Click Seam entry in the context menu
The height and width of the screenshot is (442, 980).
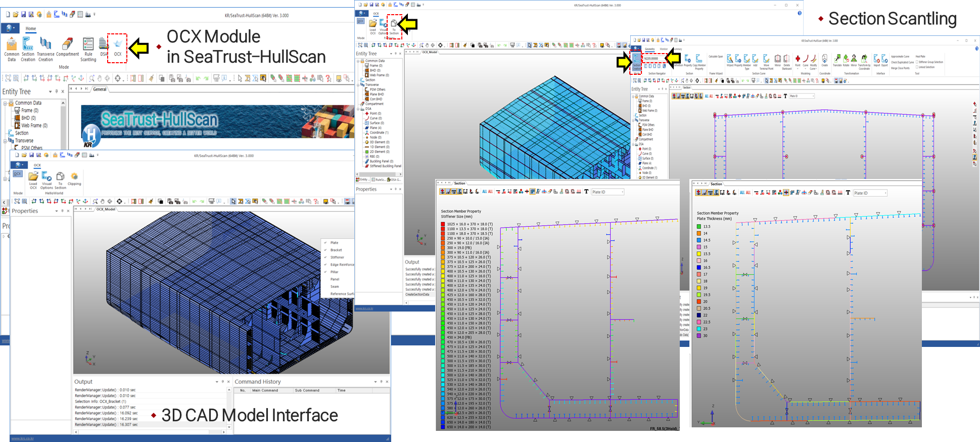tap(335, 286)
